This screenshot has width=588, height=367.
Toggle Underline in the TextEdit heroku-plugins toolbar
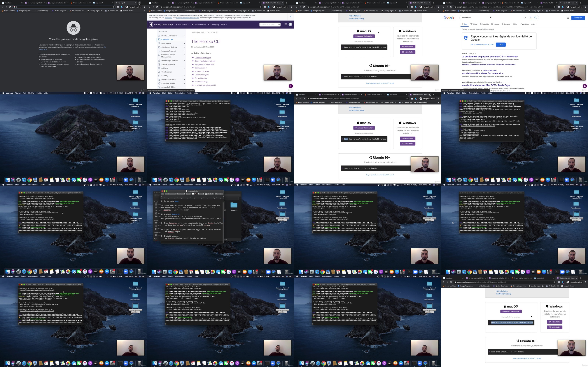[203, 194]
